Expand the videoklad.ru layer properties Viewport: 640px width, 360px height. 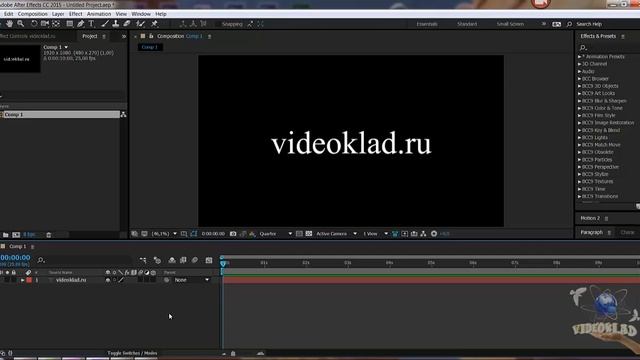pos(22,280)
